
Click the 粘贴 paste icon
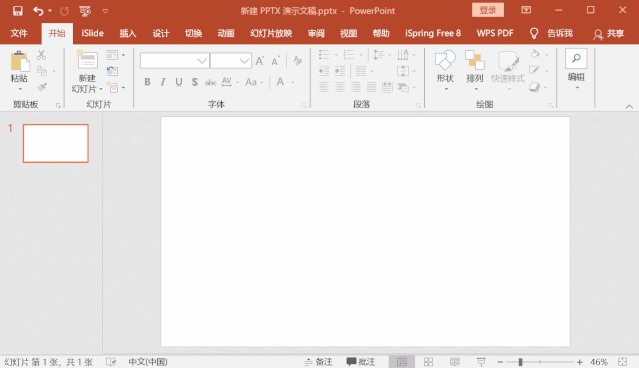20,61
